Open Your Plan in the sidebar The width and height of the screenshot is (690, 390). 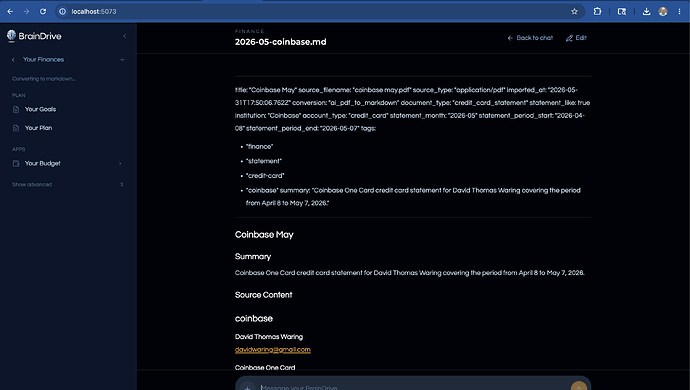[x=38, y=128]
